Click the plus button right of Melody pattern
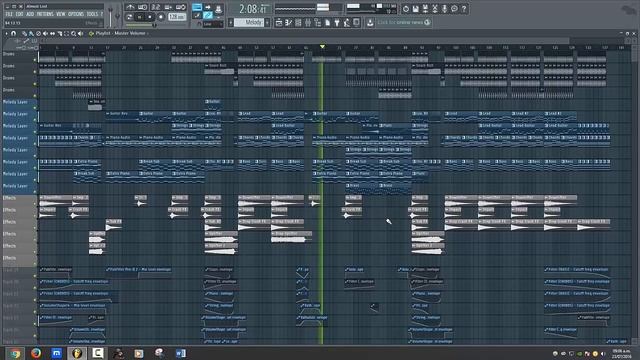This screenshot has height=360, width=640. point(267,22)
